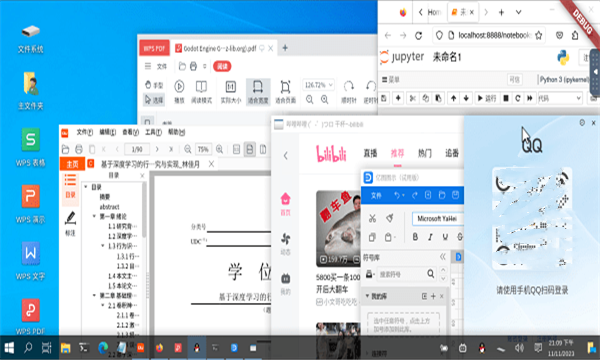Image resolution: width=600 pixels, height=360 pixels.
Task: Toggle the fit width view in WPS PDF
Action: click(x=258, y=92)
